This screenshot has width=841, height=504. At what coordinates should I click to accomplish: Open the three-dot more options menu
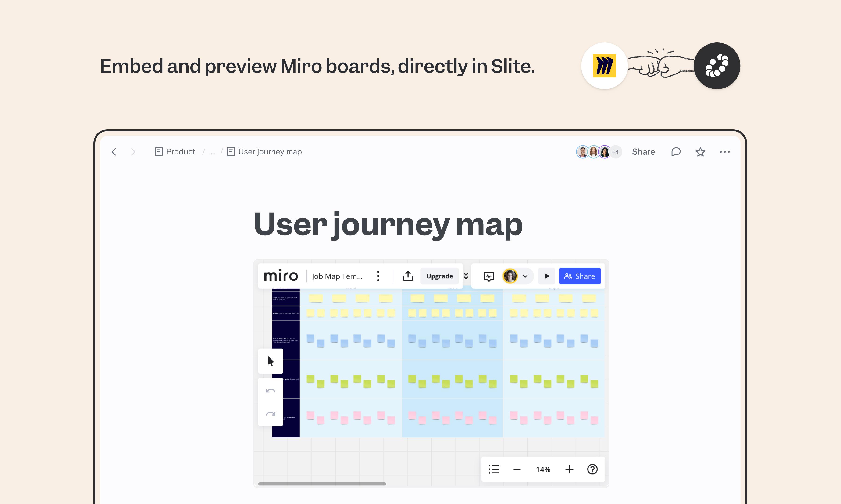click(x=724, y=152)
